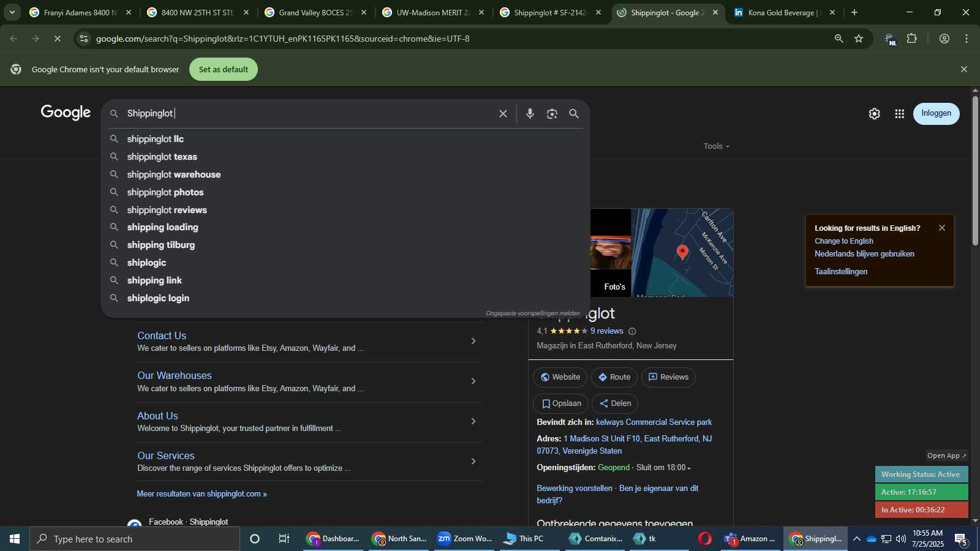The height and width of the screenshot is (551, 980).
Task: Open the Reviews button in knowledge panel
Action: coord(668,377)
